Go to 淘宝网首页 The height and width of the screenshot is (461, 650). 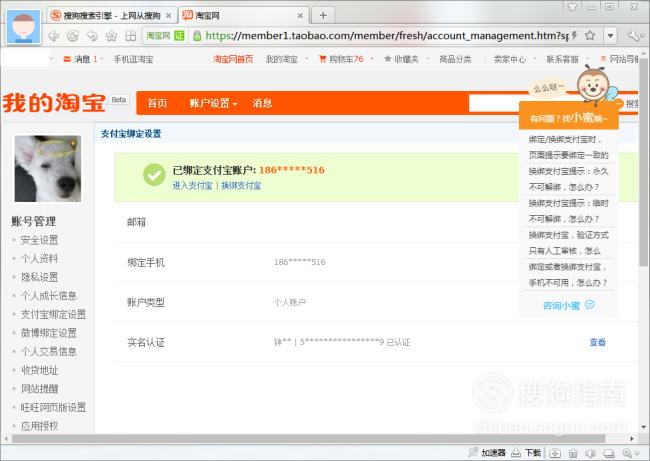(233, 59)
